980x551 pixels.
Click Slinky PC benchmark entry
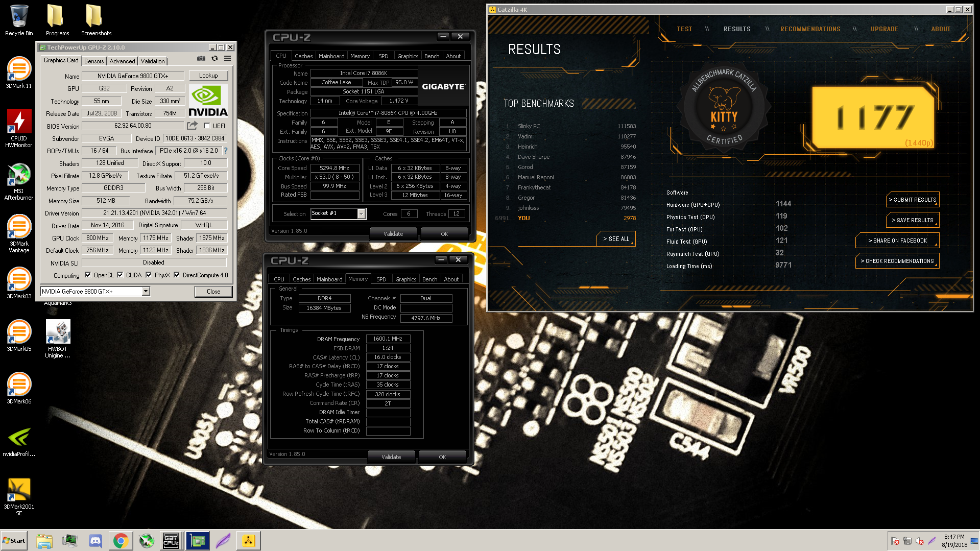coord(571,126)
